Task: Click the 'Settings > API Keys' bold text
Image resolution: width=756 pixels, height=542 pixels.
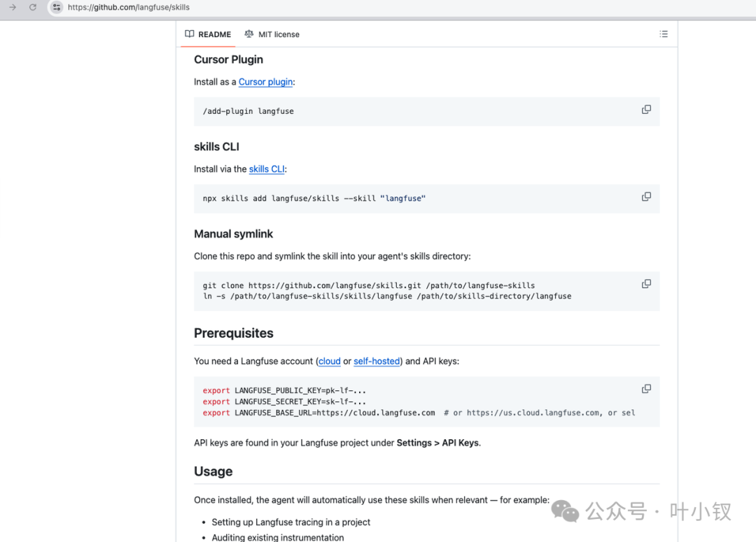Action: [437, 443]
